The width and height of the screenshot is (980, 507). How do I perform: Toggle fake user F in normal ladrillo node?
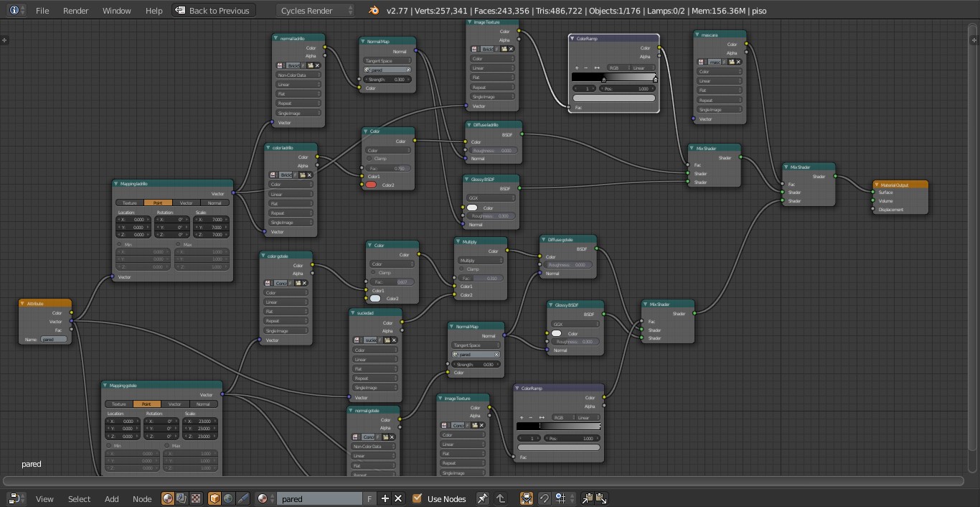[x=303, y=65]
